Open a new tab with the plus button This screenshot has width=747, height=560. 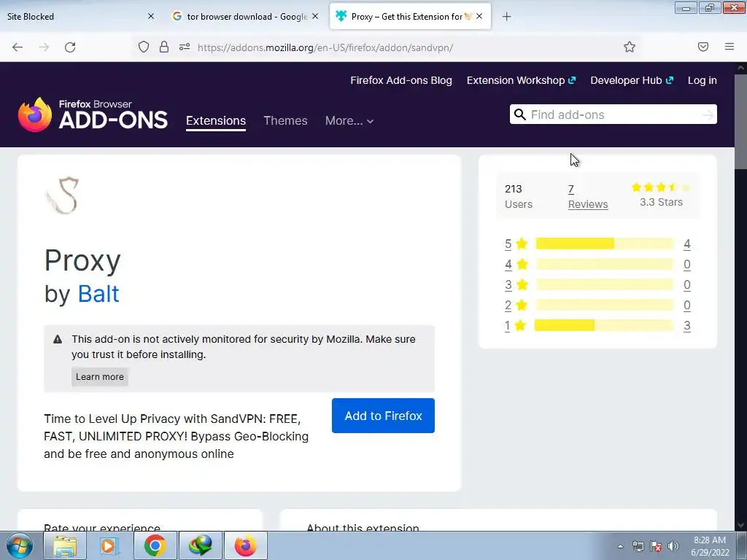506,17
